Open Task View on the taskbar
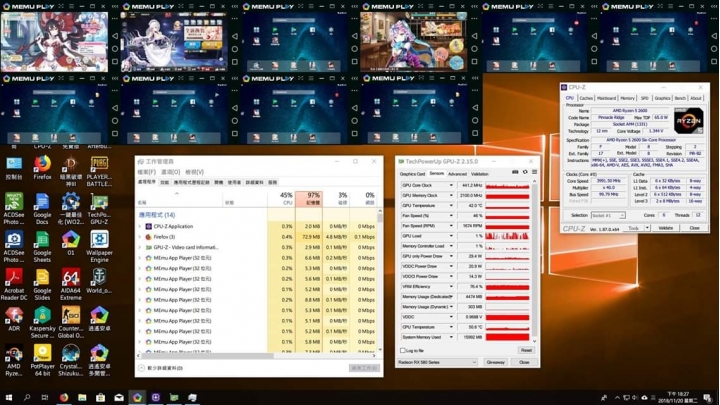This screenshot has width=720, height=405. pos(45,398)
